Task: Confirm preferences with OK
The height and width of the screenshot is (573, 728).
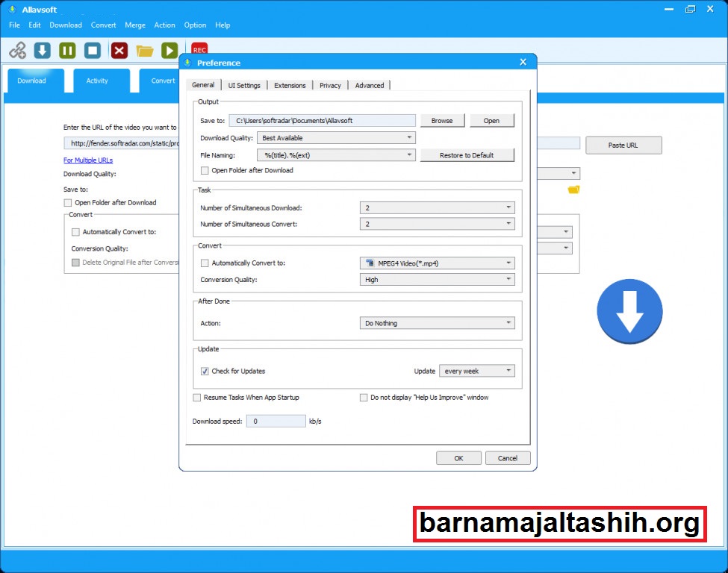Action: tap(458, 458)
